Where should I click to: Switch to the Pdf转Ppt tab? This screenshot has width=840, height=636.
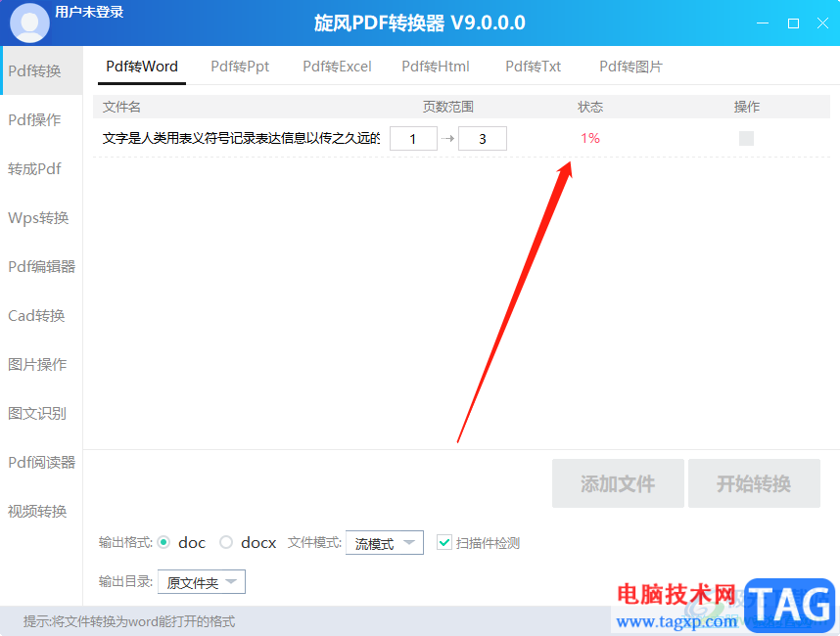point(240,67)
